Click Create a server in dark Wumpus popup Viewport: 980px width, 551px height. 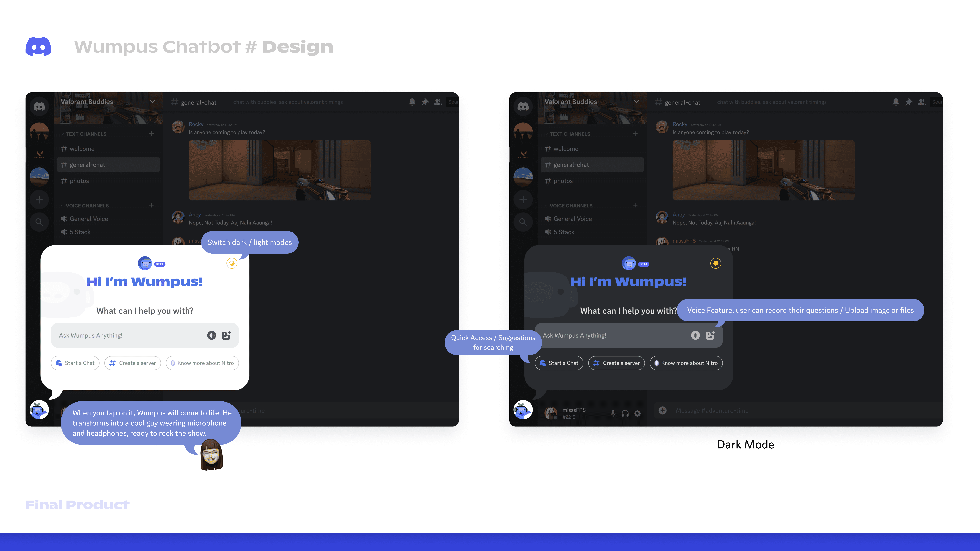(x=617, y=363)
